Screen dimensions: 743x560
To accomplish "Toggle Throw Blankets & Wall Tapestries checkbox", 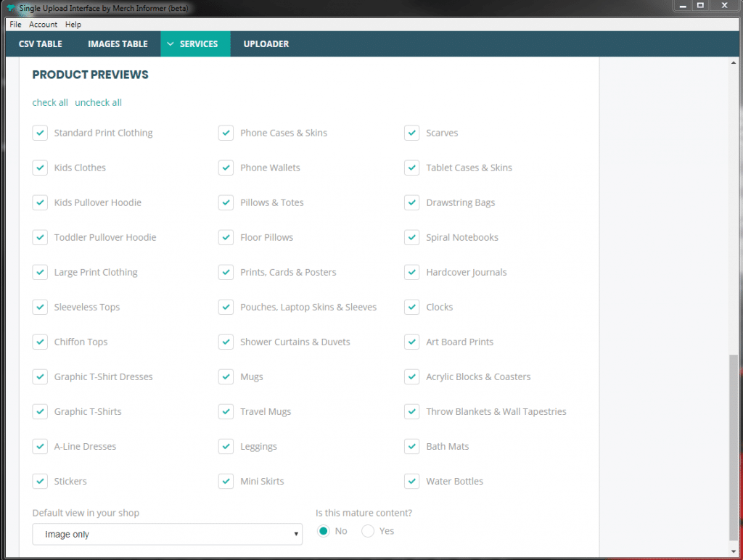I will point(412,411).
